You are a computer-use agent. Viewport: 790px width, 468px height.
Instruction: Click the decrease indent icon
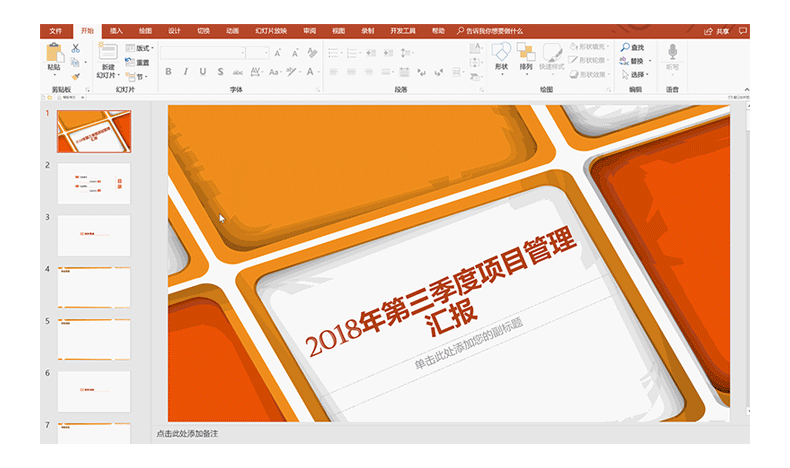tap(371, 53)
